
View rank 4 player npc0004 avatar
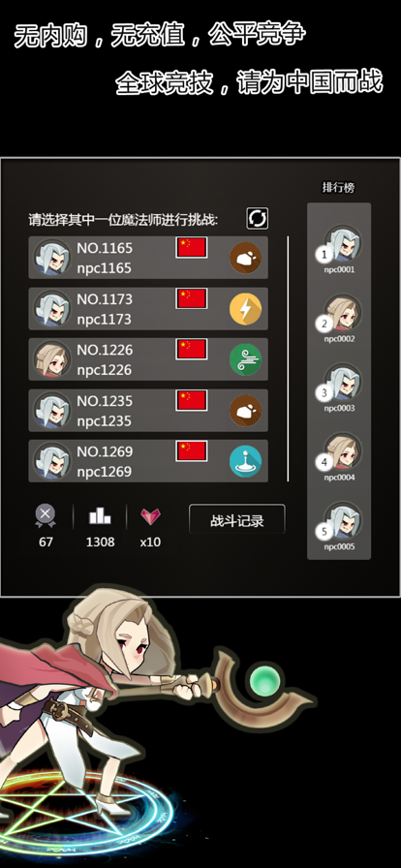[342, 451]
